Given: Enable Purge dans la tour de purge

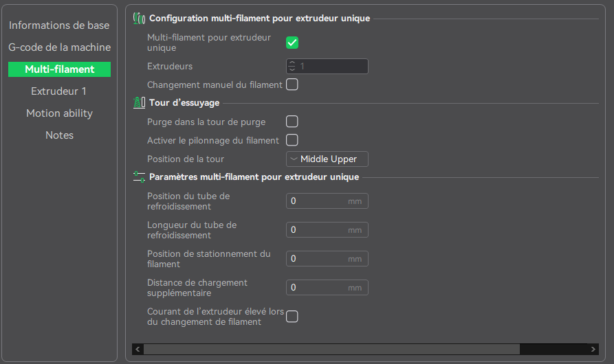Looking at the screenshot, I should [x=292, y=122].
